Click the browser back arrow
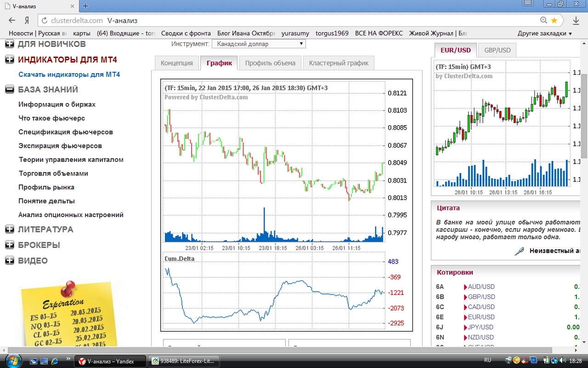This screenshot has width=588, height=368. (12, 21)
